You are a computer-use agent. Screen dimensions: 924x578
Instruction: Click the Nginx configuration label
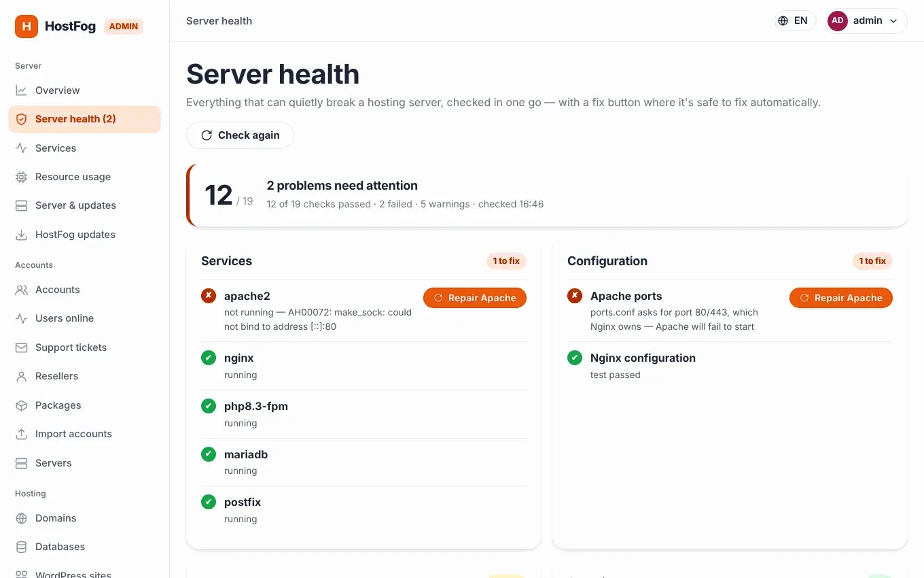point(643,358)
